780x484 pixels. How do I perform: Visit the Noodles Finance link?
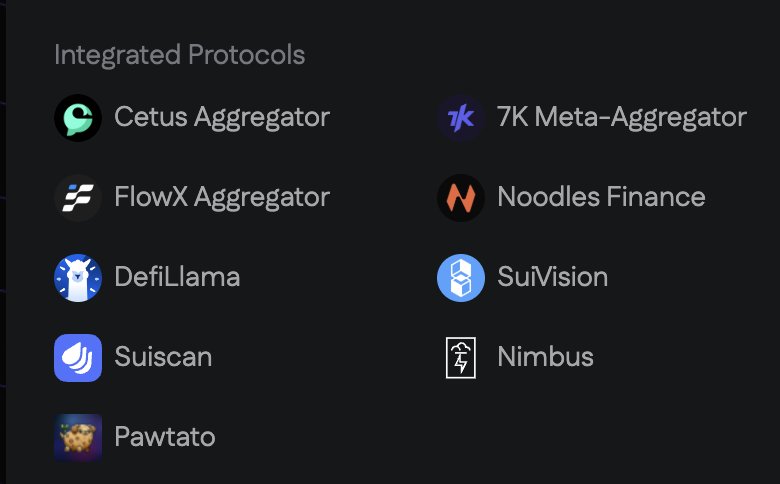pos(601,197)
